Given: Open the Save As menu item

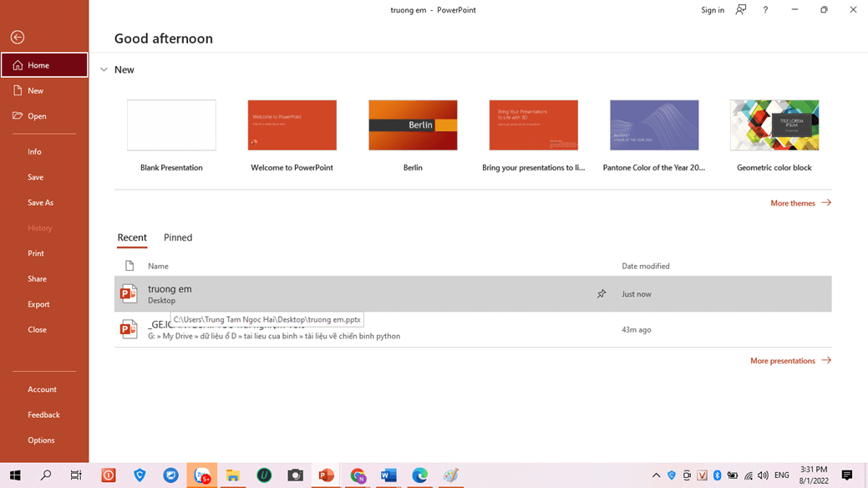Looking at the screenshot, I should pyautogui.click(x=40, y=202).
